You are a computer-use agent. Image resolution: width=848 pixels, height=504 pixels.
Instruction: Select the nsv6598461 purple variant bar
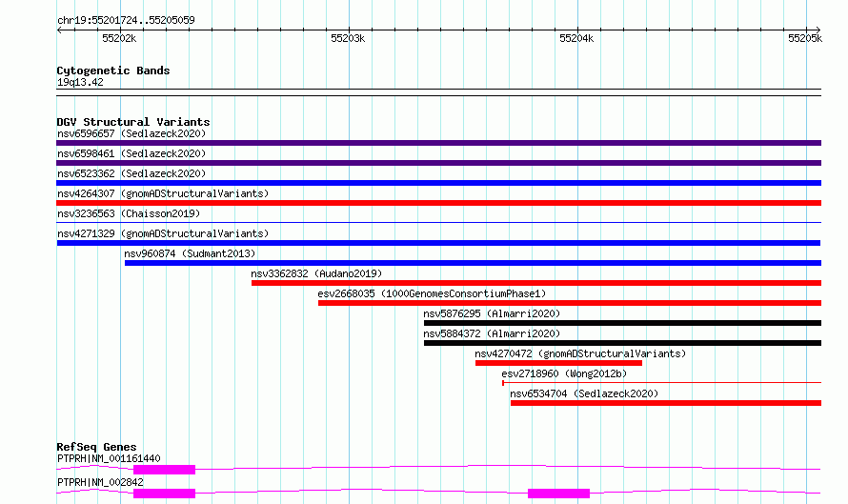click(x=438, y=163)
